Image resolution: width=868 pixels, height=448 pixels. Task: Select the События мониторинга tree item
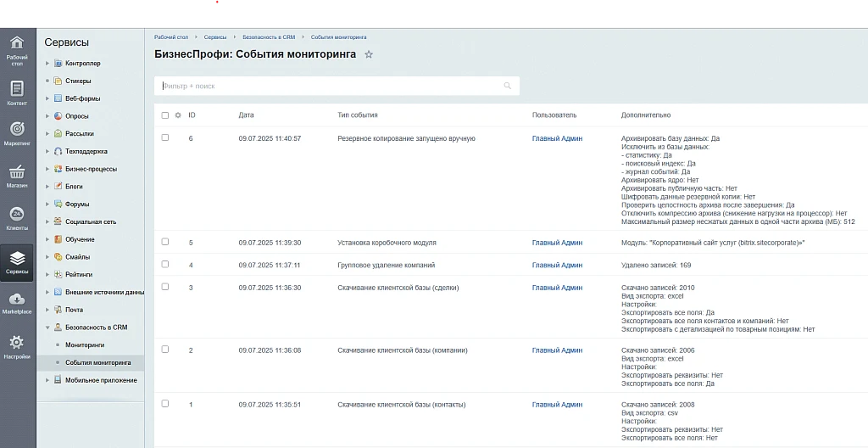pyautogui.click(x=98, y=362)
